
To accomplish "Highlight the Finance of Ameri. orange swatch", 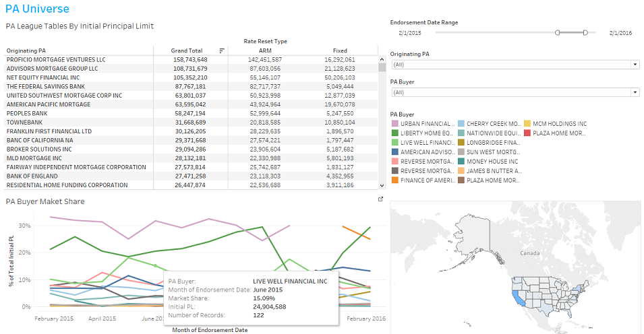I will coord(394,180).
